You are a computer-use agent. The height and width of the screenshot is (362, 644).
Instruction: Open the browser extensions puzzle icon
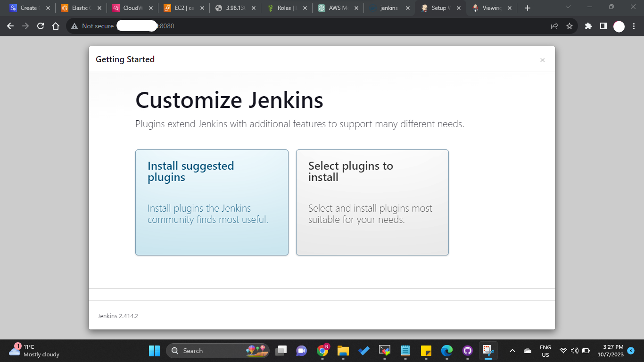pyautogui.click(x=587, y=26)
